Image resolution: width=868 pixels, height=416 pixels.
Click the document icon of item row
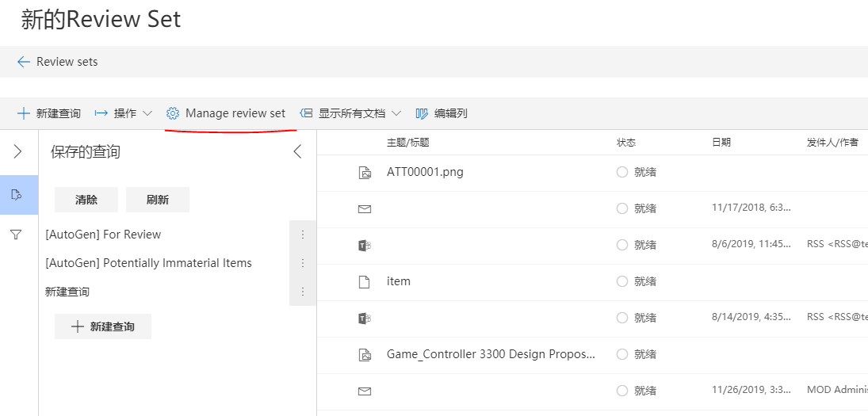pos(365,281)
